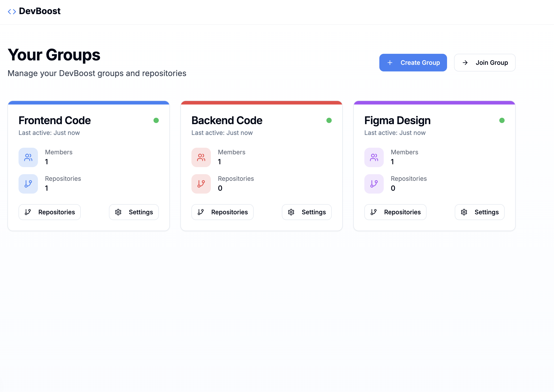Click the Figma Design purple branch icon

(374, 184)
